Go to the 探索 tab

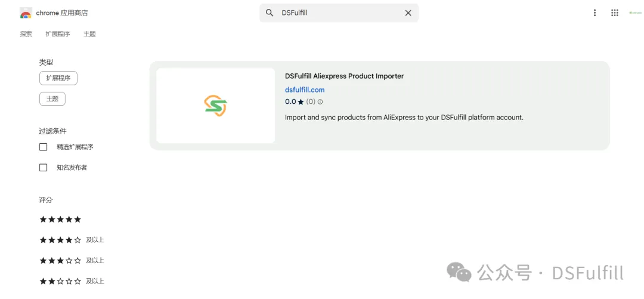point(26,34)
